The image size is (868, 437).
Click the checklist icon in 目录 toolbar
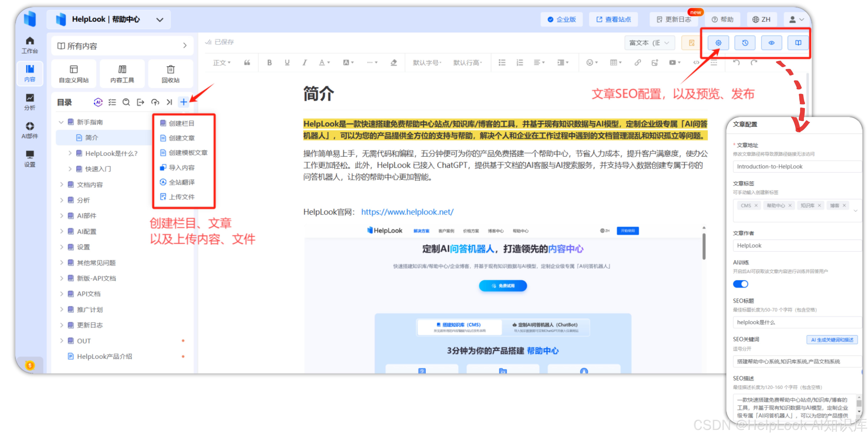pos(112,102)
